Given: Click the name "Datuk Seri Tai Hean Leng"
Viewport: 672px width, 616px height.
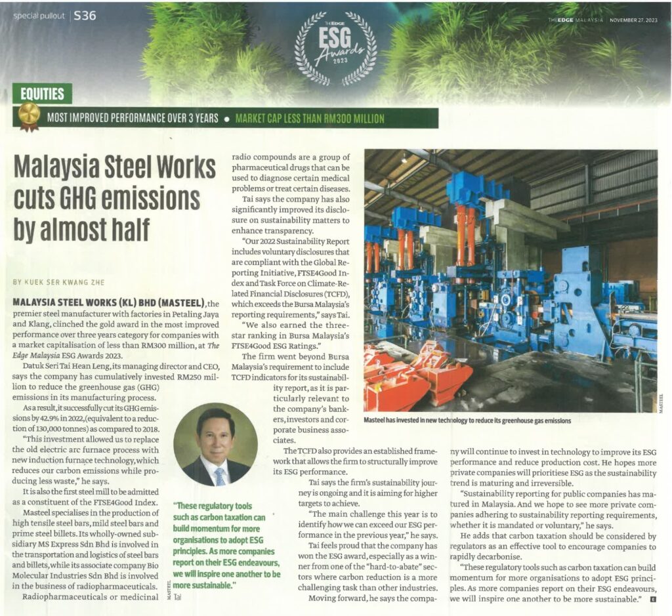Looking at the screenshot, I should click(x=68, y=367).
